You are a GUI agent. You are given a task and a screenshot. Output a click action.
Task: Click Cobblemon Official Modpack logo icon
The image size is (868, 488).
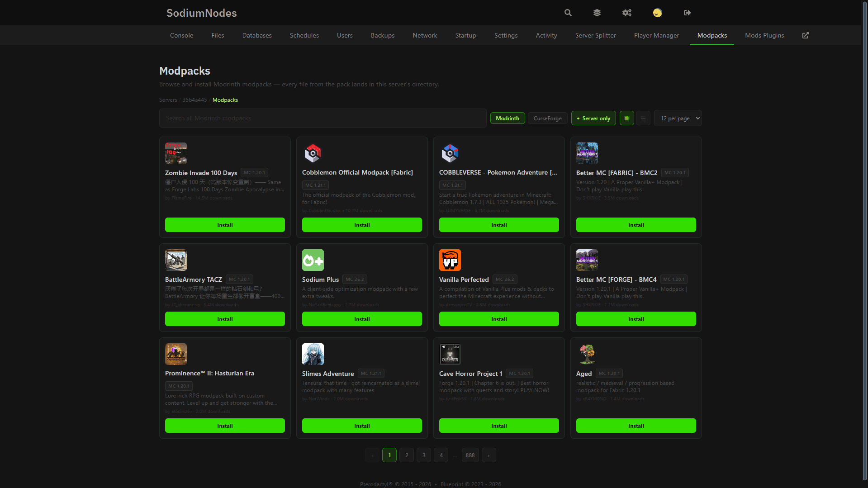tap(313, 153)
